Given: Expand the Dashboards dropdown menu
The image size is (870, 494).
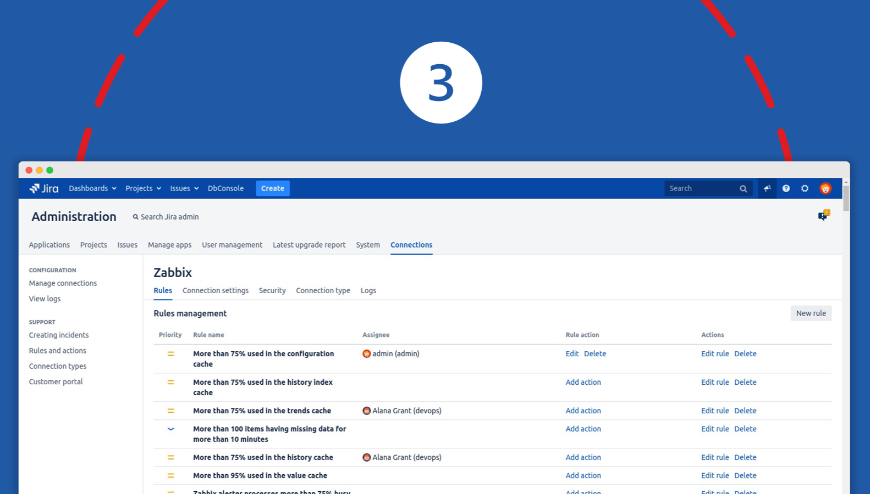Looking at the screenshot, I should pos(92,188).
